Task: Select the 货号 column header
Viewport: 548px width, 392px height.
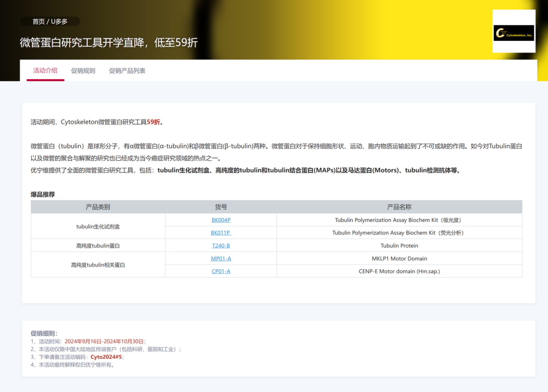Action: pos(221,207)
